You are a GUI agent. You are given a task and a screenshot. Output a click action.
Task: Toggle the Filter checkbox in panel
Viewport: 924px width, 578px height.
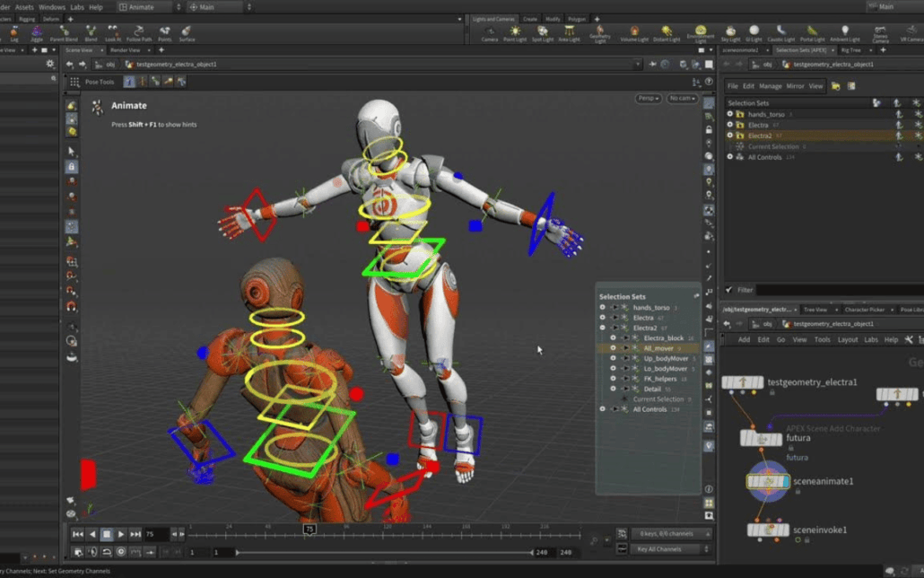(729, 290)
